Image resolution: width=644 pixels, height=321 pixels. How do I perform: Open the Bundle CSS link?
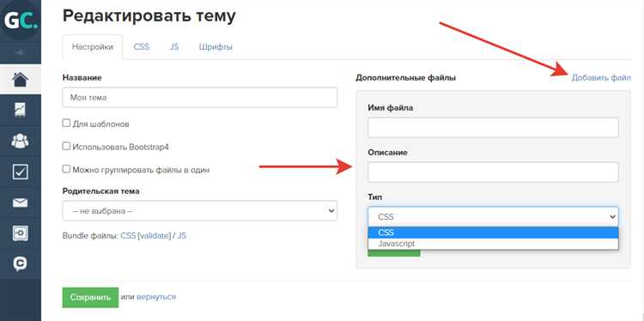[x=128, y=236]
